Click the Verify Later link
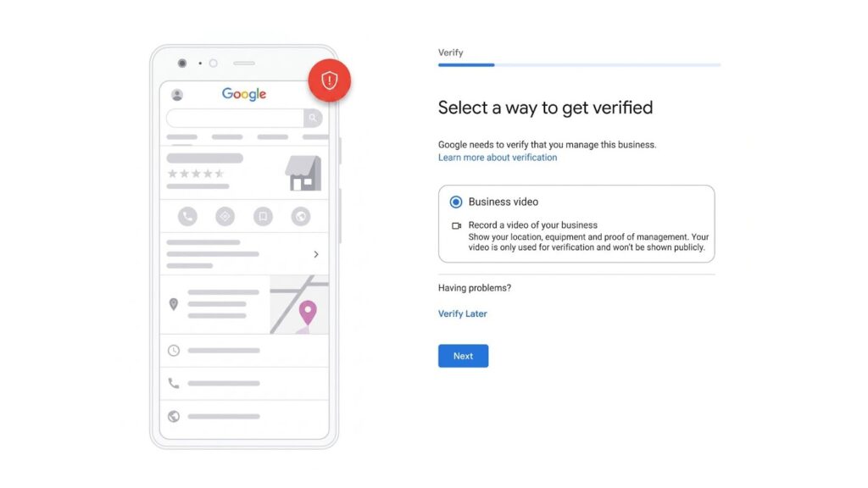This screenshot has width=868, height=488. 463,313
